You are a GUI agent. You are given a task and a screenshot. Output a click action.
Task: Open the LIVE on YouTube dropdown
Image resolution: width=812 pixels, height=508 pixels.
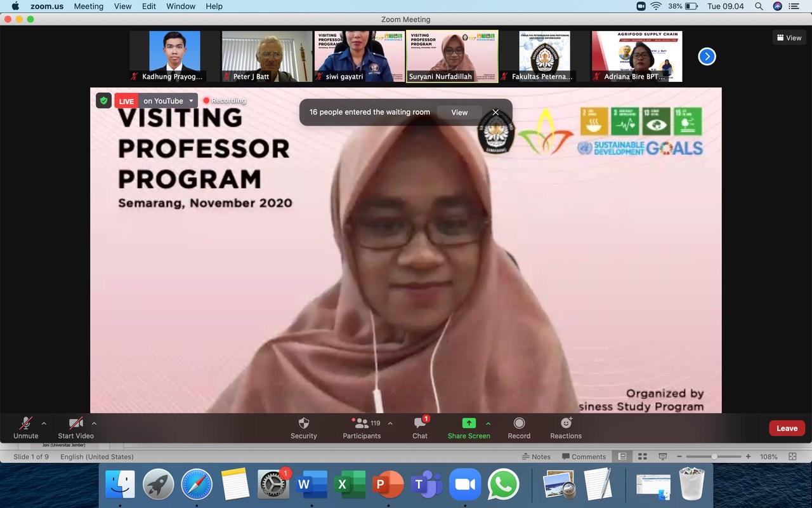click(191, 101)
